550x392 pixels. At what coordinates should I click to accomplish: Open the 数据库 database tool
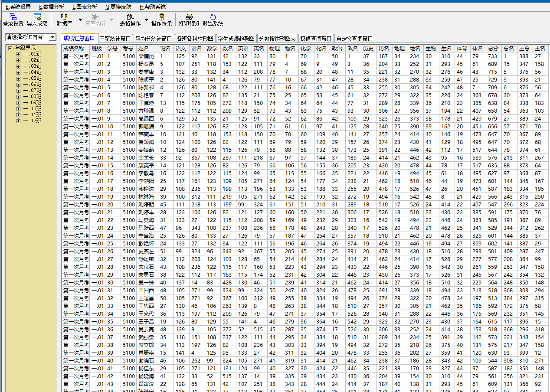(x=64, y=20)
